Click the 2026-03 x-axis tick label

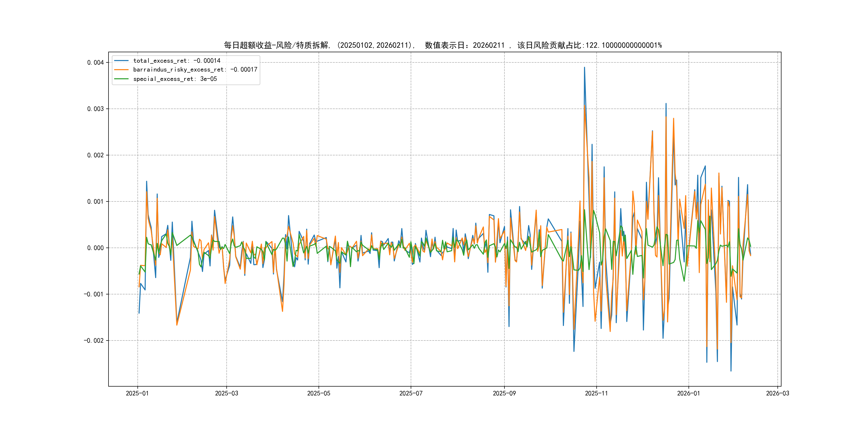click(x=777, y=393)
